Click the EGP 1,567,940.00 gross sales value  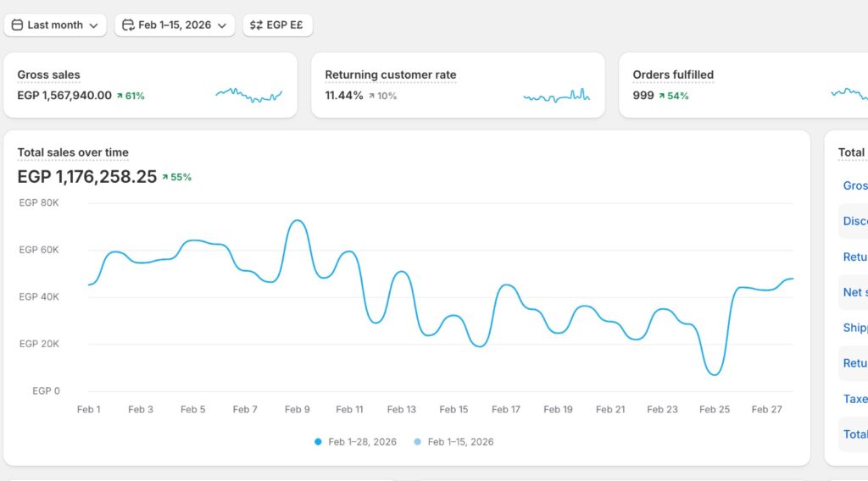[x=64, y=96]
